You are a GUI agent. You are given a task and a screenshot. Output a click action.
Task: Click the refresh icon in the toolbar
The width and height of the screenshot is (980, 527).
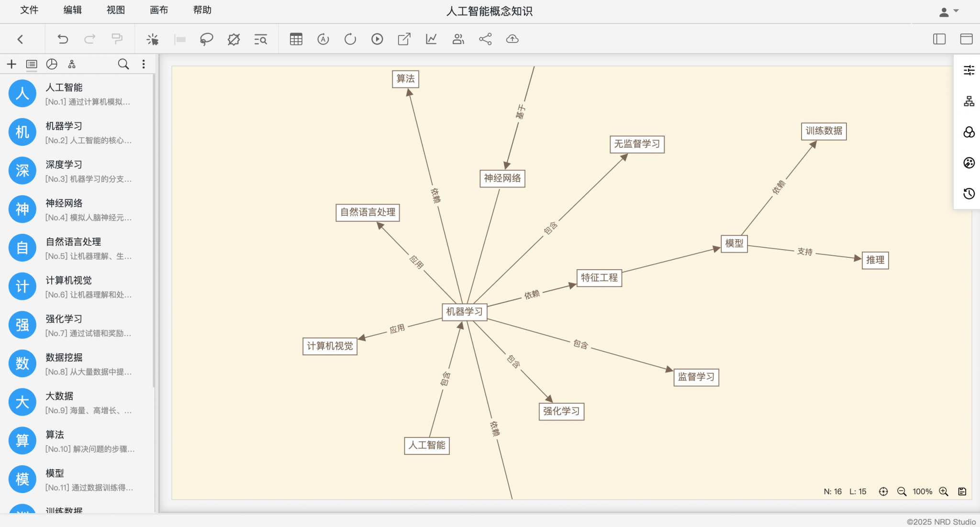tap(350, 39)
